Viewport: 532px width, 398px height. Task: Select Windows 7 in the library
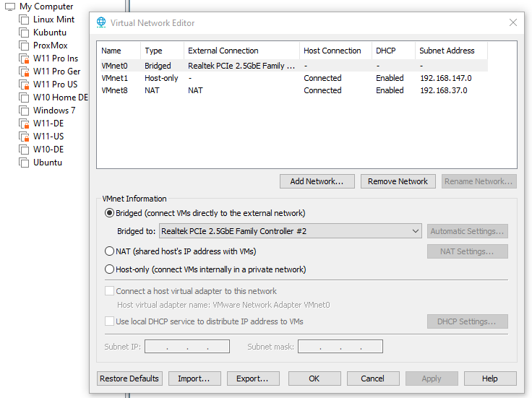pyautogui.click(x=54, y=111)
